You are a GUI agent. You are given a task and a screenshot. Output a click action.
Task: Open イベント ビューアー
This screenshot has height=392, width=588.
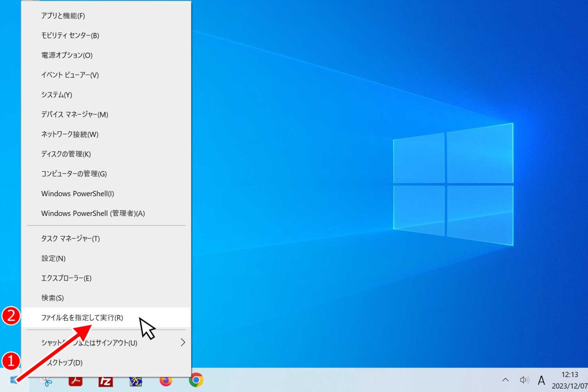(x=70, y=75)
